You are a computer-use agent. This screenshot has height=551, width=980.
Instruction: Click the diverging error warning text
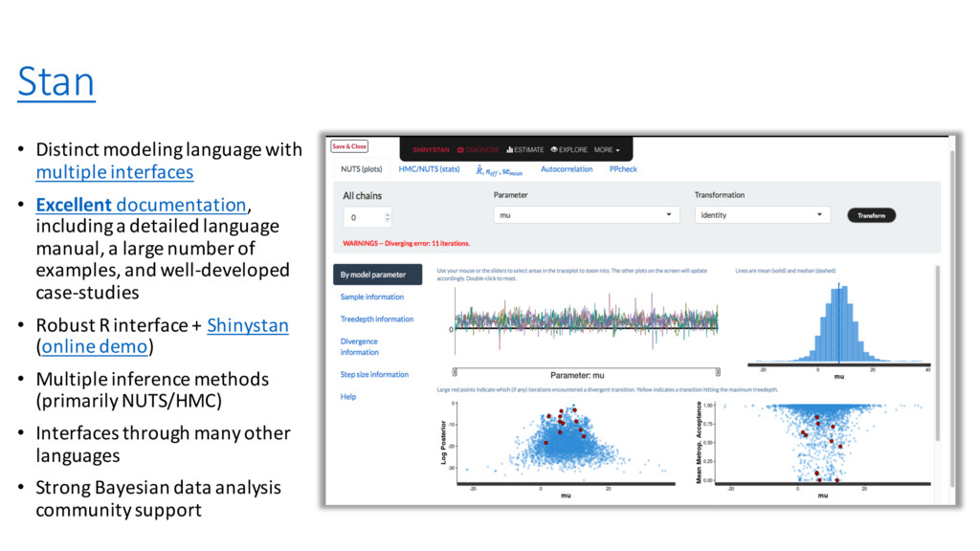(x=406, y=244)
